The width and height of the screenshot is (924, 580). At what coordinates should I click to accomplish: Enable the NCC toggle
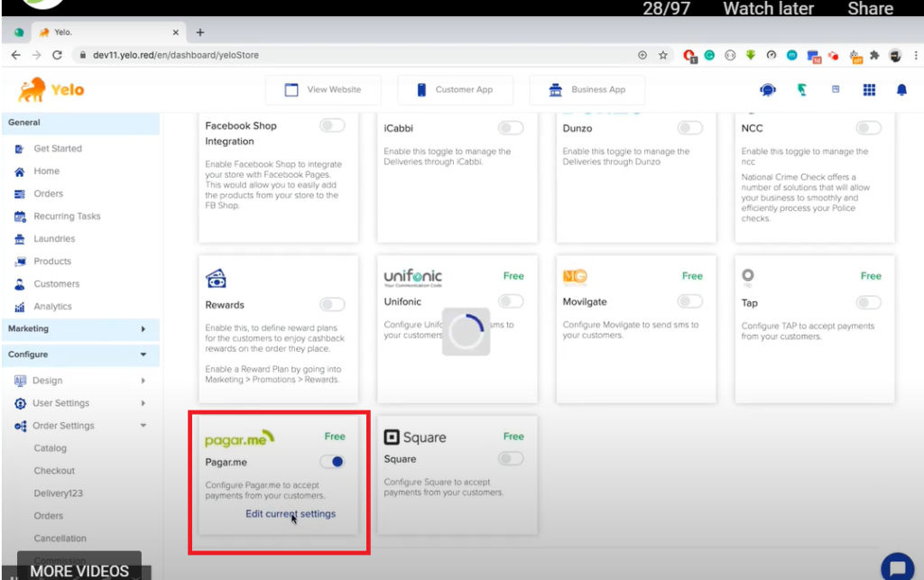(869, 128)
